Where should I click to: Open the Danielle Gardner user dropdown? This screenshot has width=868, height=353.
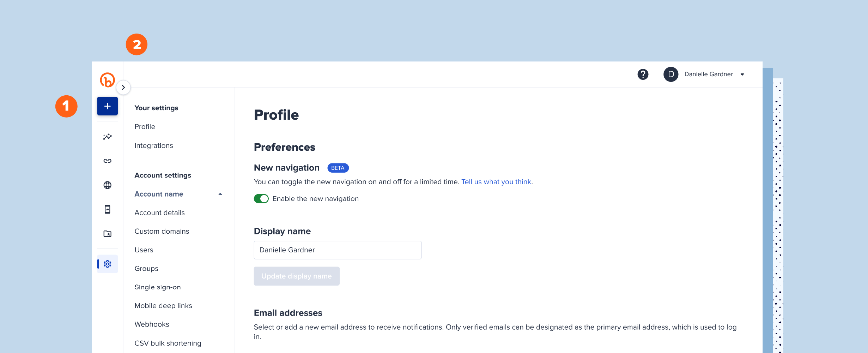[x=742, y=74]
